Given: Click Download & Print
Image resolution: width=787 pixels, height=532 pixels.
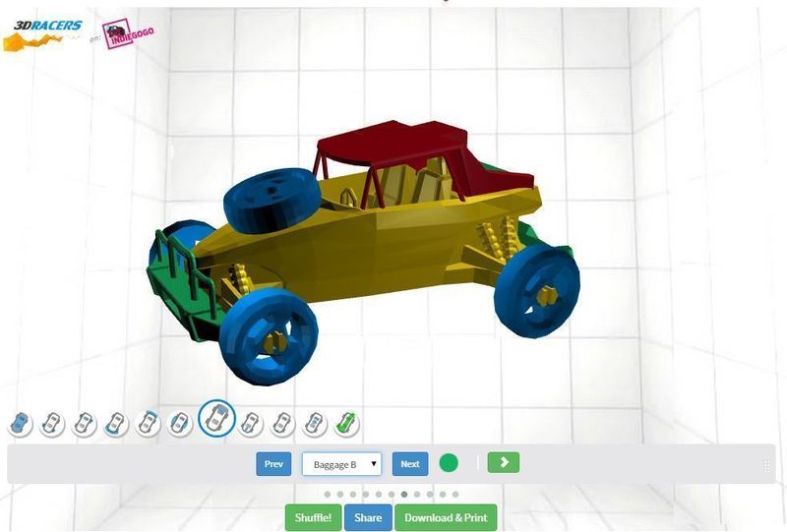Looking at the screenshot, I should (446, 517).
